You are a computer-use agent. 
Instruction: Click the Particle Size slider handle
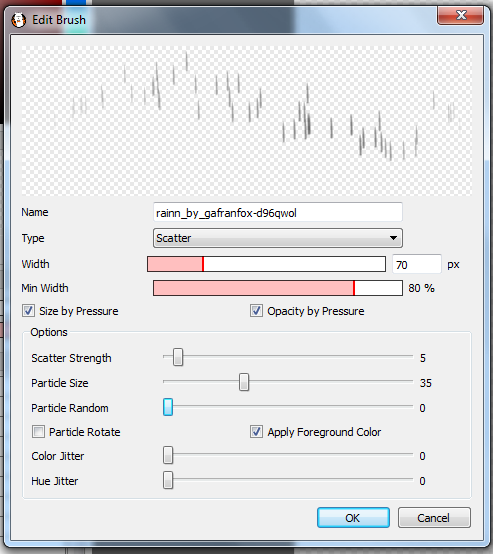pos(244,382)
